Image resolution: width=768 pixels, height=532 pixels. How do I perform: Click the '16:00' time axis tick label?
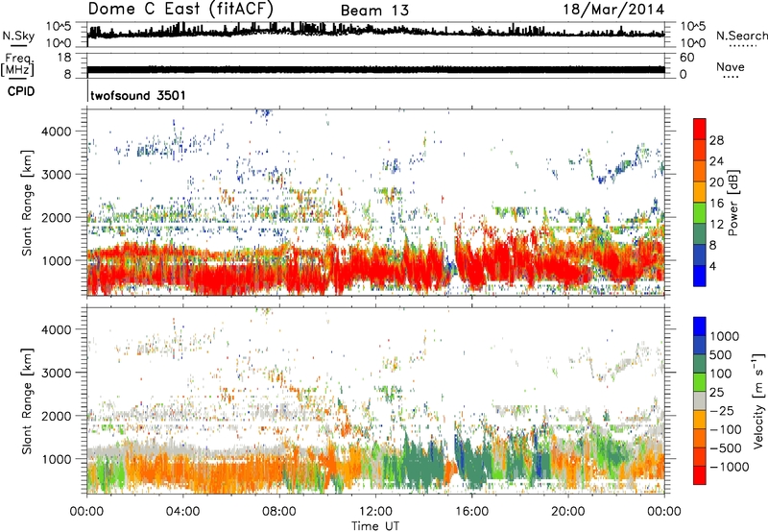tap(471, 512)
